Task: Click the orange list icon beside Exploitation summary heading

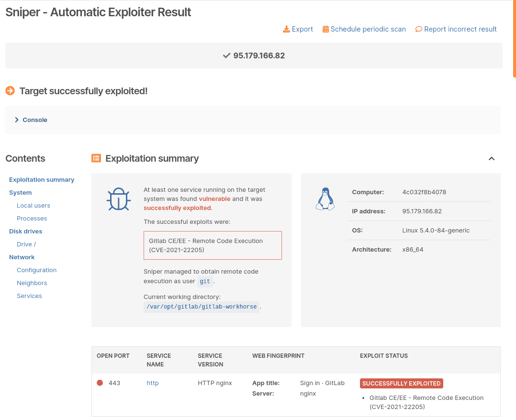Action: [96, 158]
